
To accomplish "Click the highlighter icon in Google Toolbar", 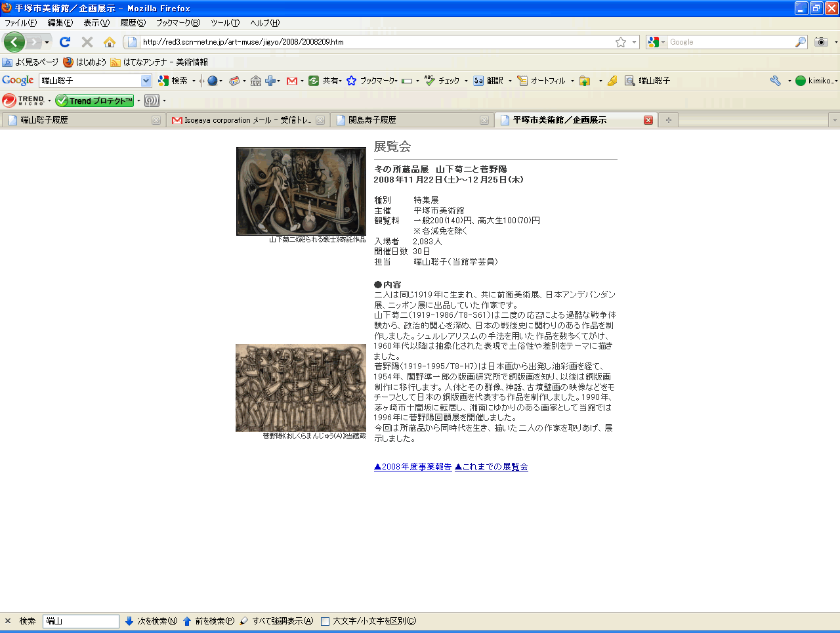I will tap(612, 81).
